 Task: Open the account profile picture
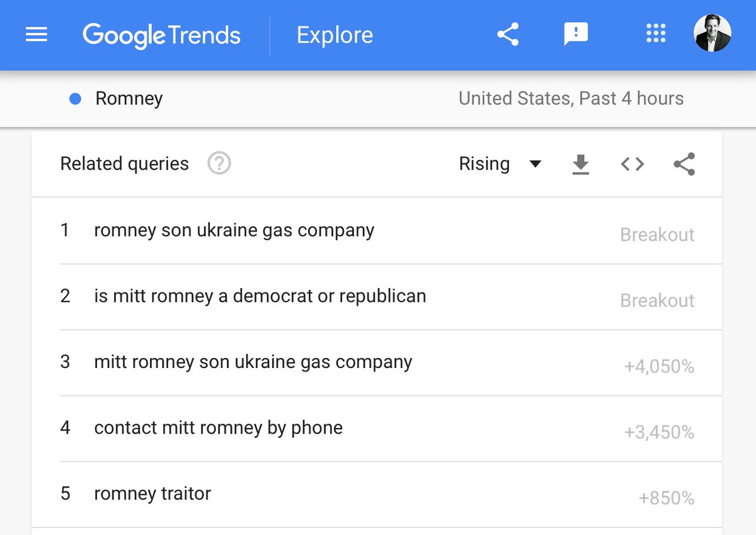[713, 33]
